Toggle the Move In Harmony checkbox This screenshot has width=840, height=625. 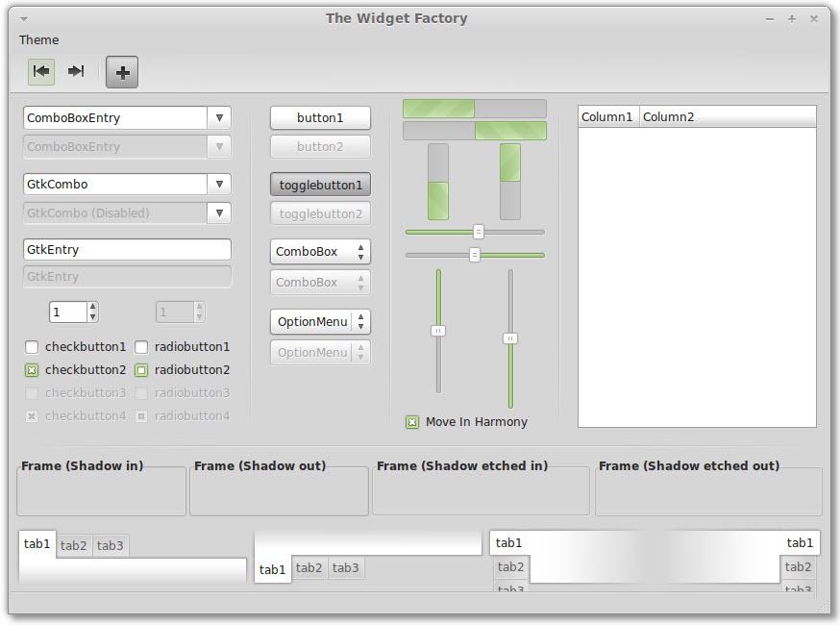click(x=412, y=422)
